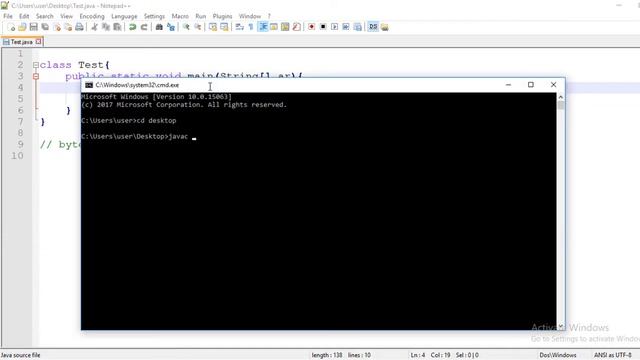
Task: Click the Copy icon in the toolbar
Action: [106, 27]
